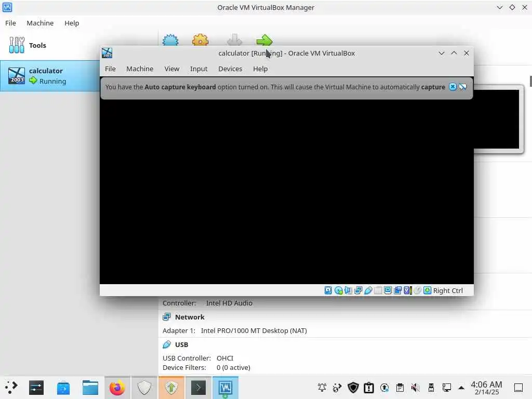The width and height of the screenshot is (532, 399).
Task: Open the network icon in system tray
Action: click(x=446, y=388)
